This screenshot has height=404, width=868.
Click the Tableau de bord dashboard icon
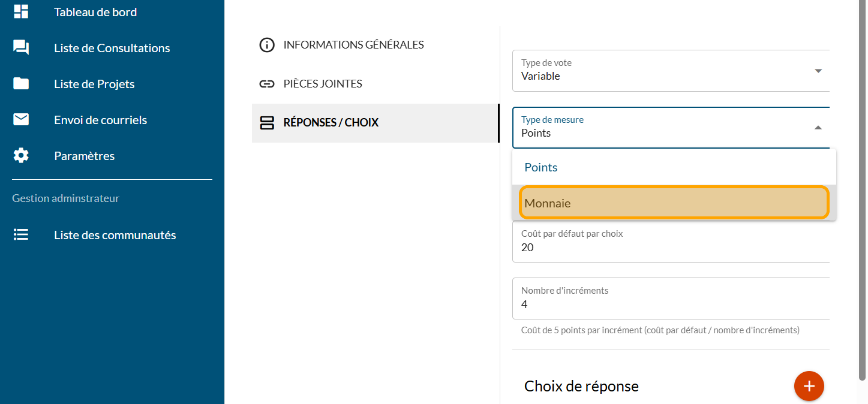[21, 11]
